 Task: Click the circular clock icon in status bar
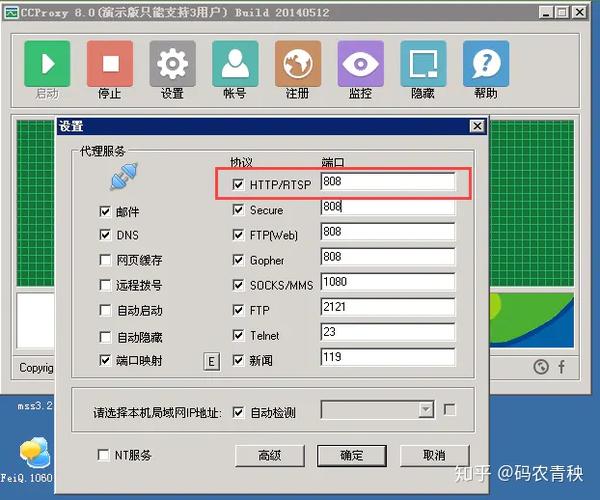[x=541, y=367]
